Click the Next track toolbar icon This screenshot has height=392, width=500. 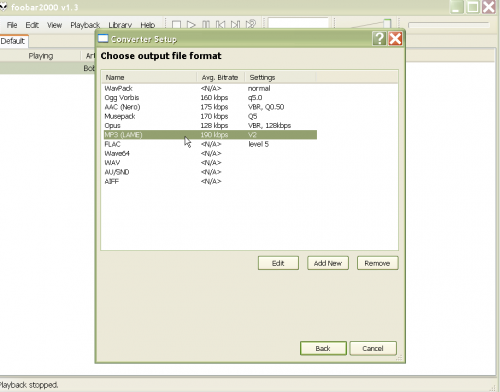tap(235, 25)
